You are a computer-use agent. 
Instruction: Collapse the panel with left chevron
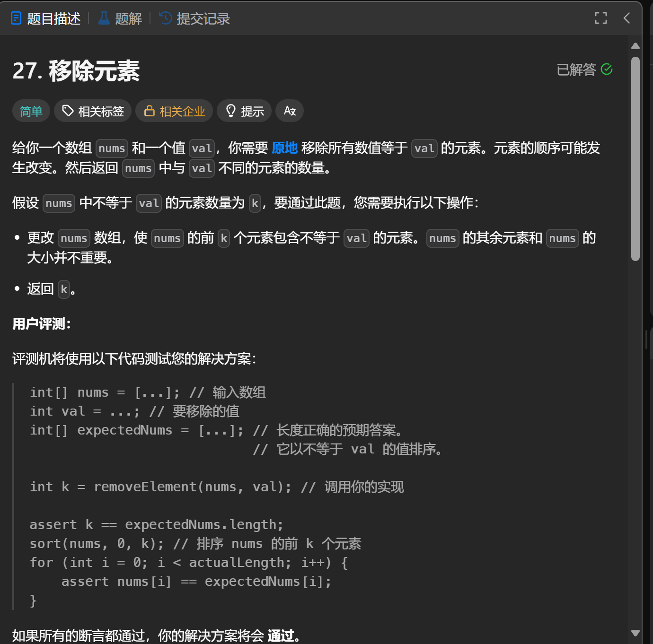(627, 18)
